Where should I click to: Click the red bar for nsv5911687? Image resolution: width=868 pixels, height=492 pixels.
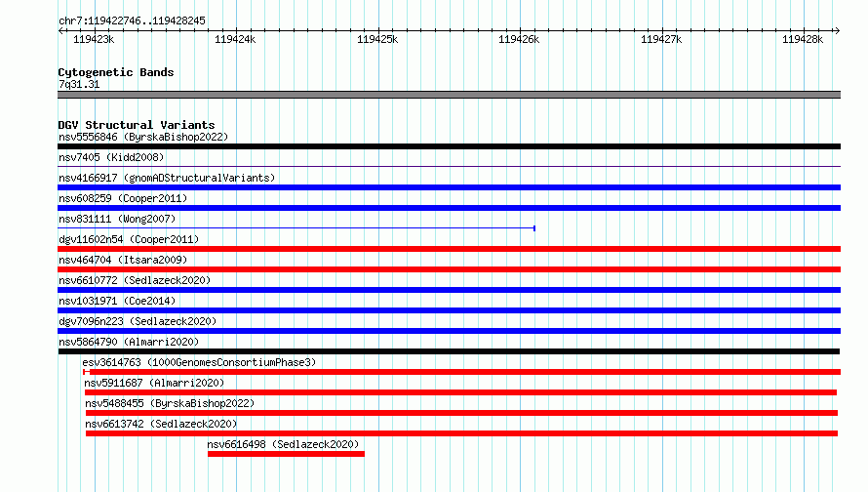[x=460, y=392]
